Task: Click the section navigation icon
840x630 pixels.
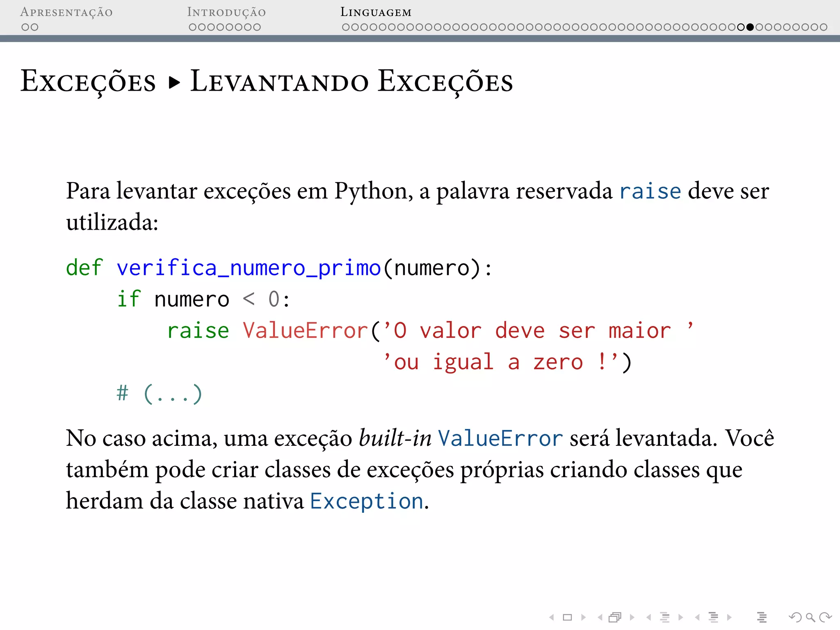Action: (714, 617)
